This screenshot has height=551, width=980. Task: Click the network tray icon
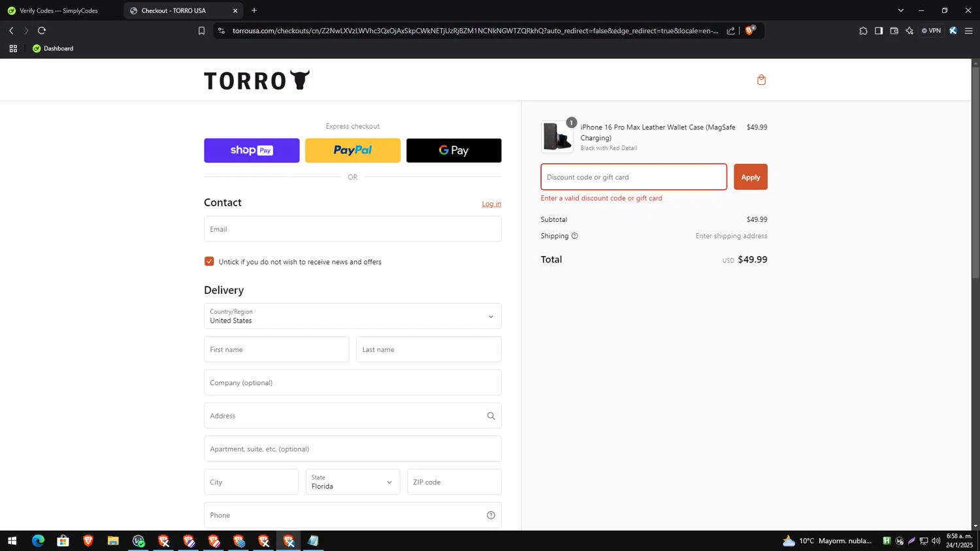[x=924, y=541]
